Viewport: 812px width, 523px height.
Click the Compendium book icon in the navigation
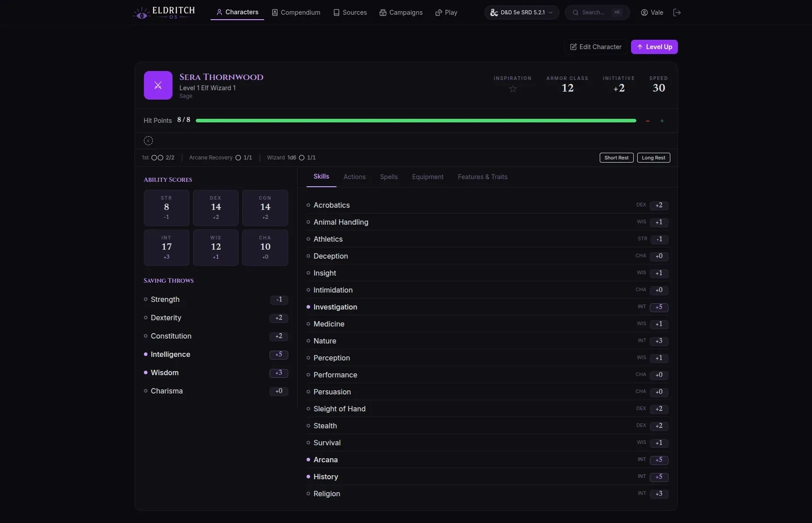[275, 13]
